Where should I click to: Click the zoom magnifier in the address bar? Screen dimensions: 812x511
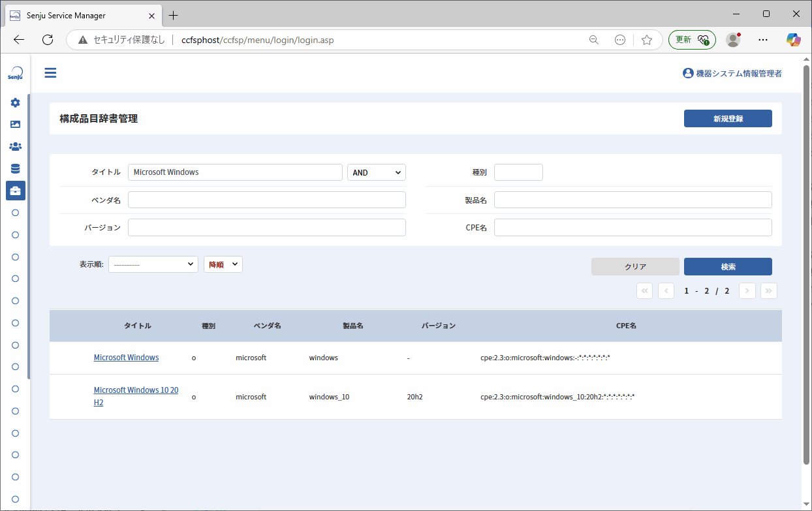pyautogui.click(x=594, y=40)
